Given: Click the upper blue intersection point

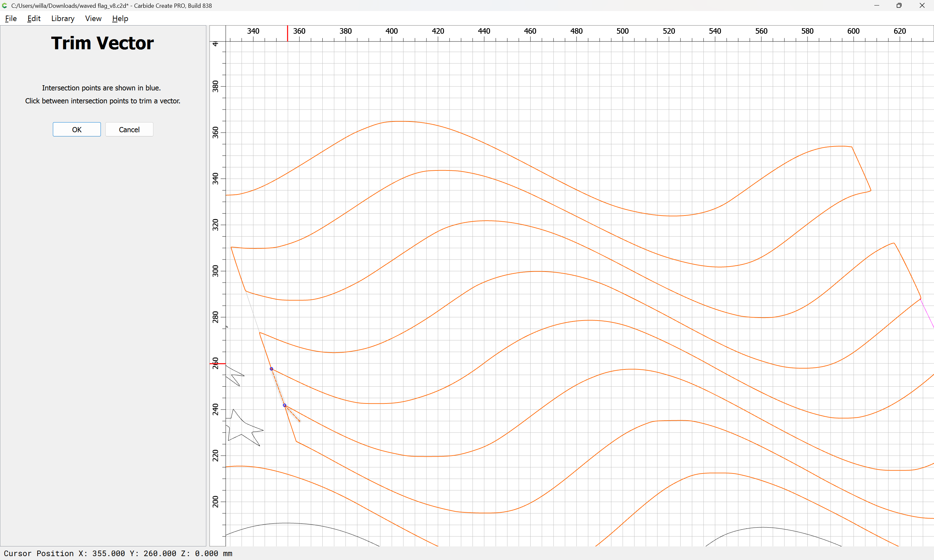Looking at the screenshot, I should point(271,369).
